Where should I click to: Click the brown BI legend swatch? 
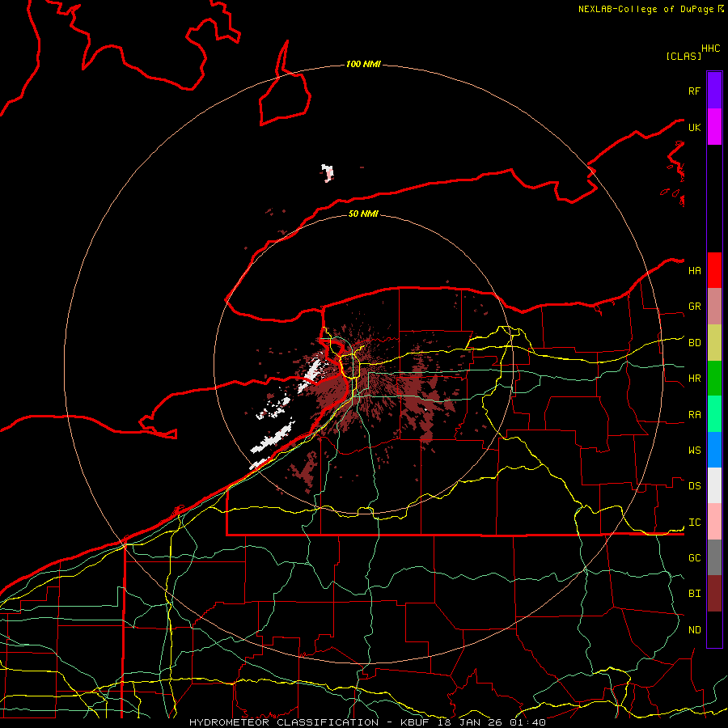point(714,594)
